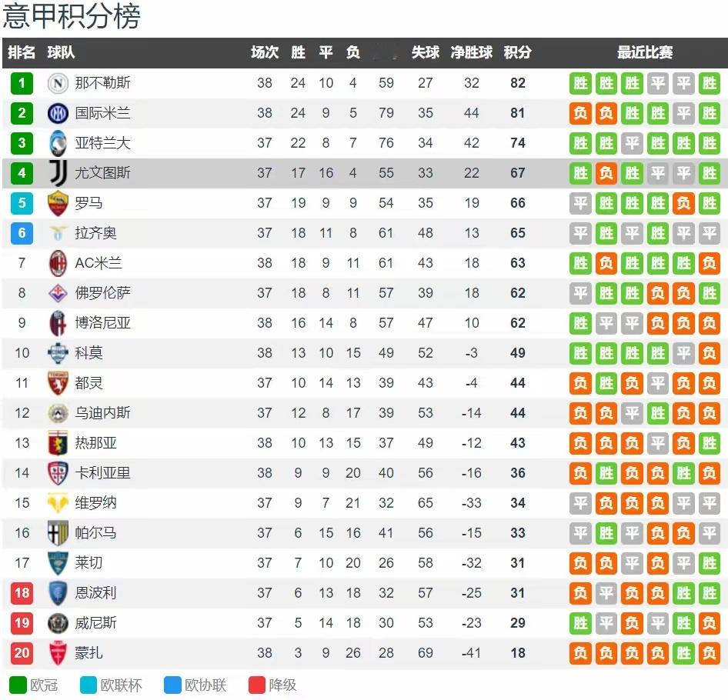Select the Torino bull crest icon
The image size is (728, 700).
[x=58, y=383]
